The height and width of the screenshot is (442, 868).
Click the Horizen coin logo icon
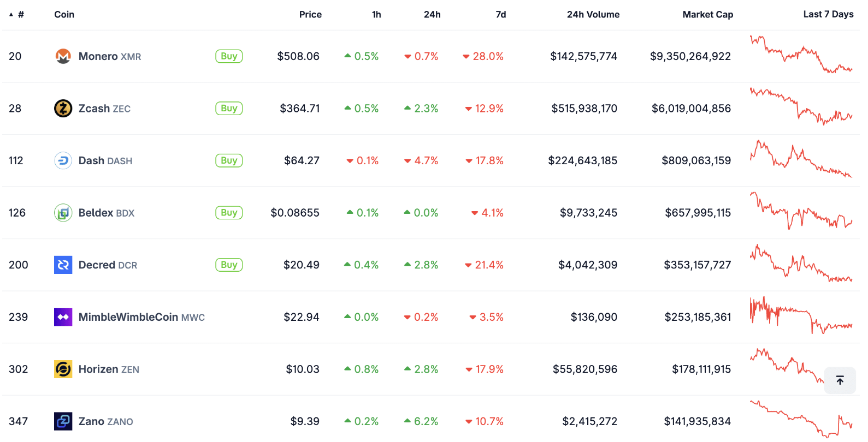[63, 369]
